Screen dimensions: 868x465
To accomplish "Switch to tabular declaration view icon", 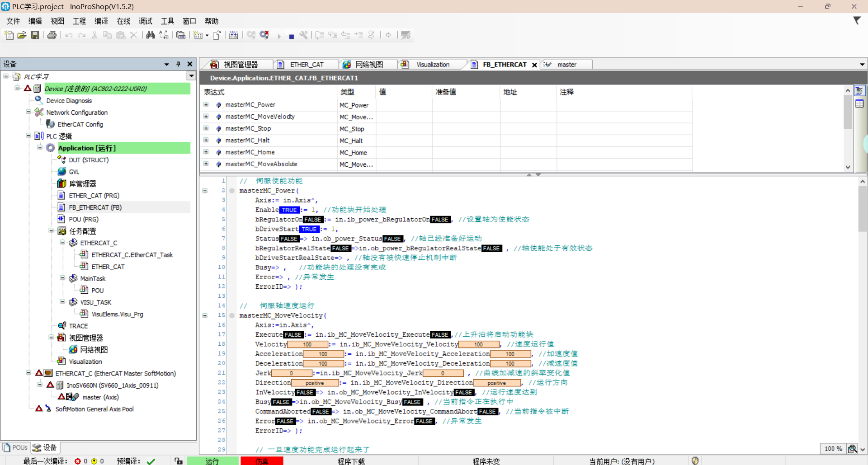I will point(859,104).
